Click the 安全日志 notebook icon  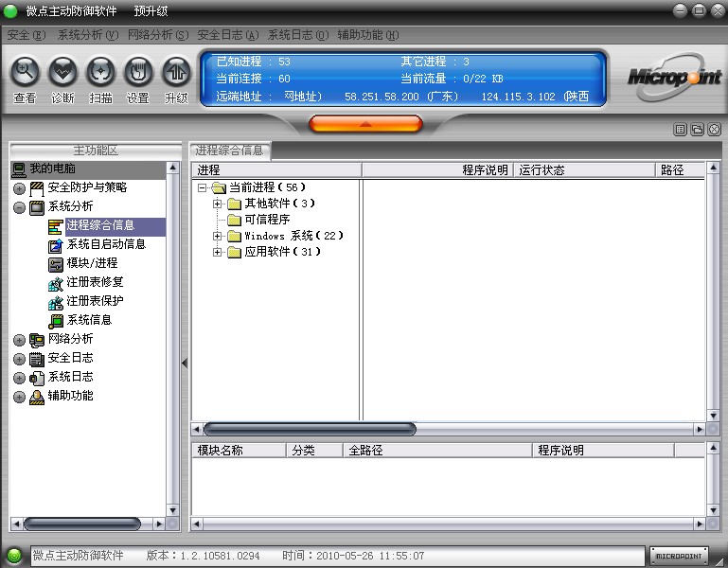point(37,359)
